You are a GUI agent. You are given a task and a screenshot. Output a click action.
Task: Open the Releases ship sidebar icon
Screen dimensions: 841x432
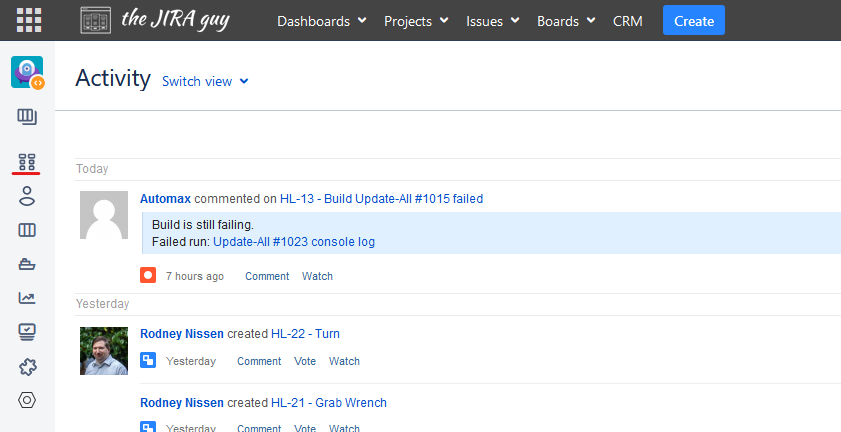27,265
